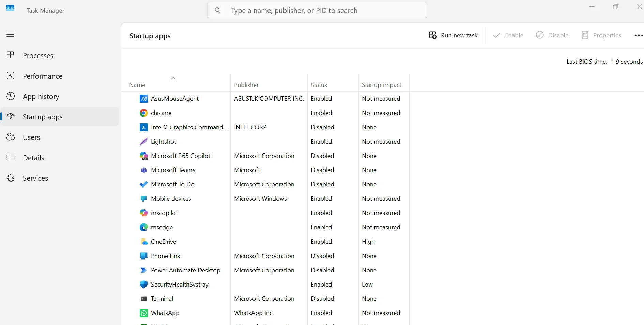Click the Services gear icon
The width and height of the screenshot is (644, 325).
tap(11, 178)
